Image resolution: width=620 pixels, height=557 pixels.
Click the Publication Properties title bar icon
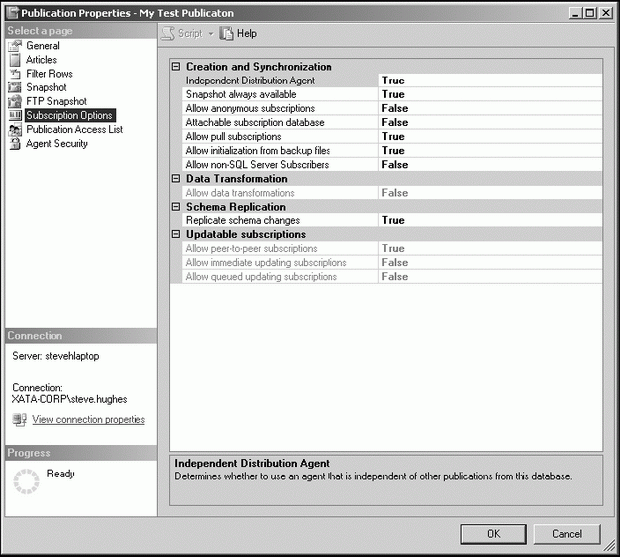[13, 13]
